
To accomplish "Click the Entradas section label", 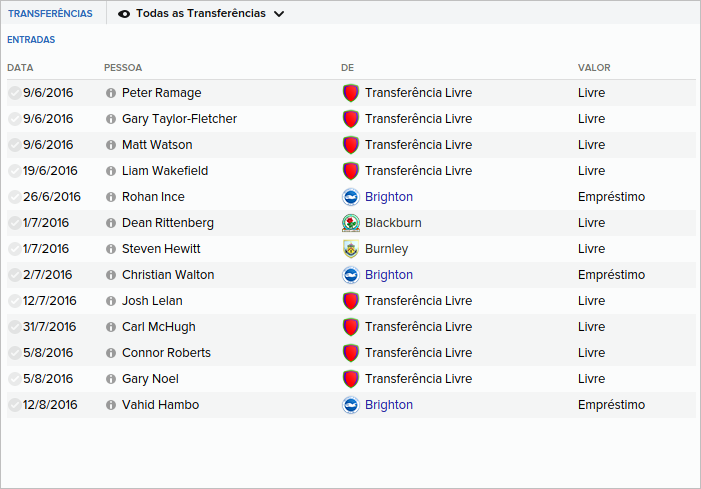I will tap(31, 40).
